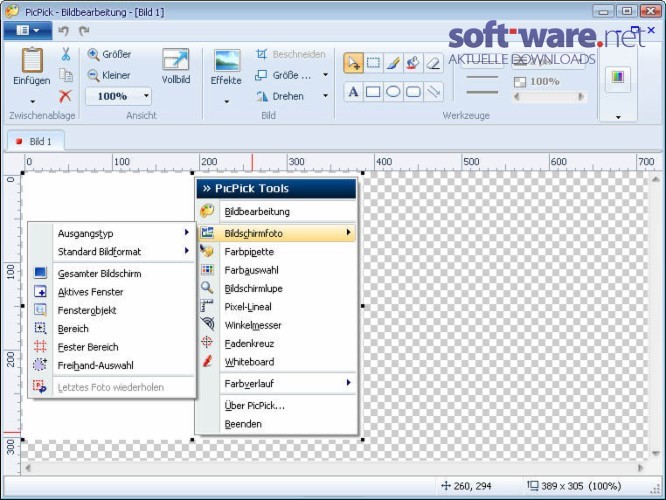Screen dimensions: 666x500
Task: Click the Vollbild fullscreen icon
Action: [x=176, y=60]
